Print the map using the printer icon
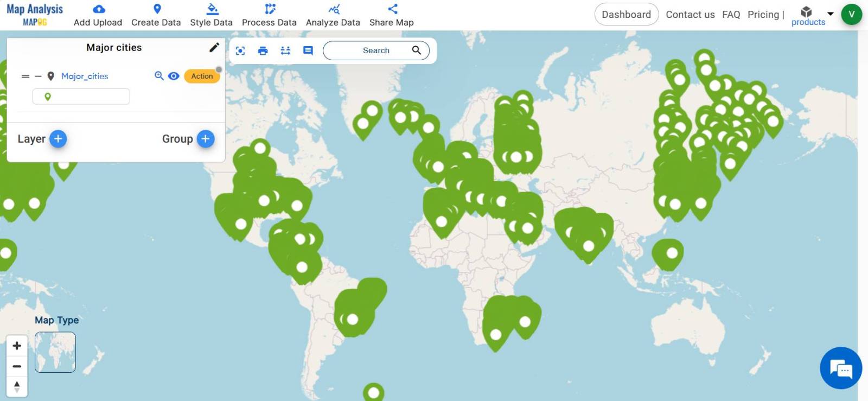Screen dimensions: 868x401 [263, 50]
